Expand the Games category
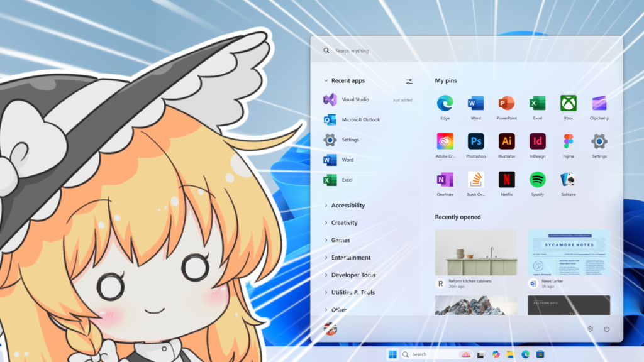644x362 pixels. click(340, 240)
